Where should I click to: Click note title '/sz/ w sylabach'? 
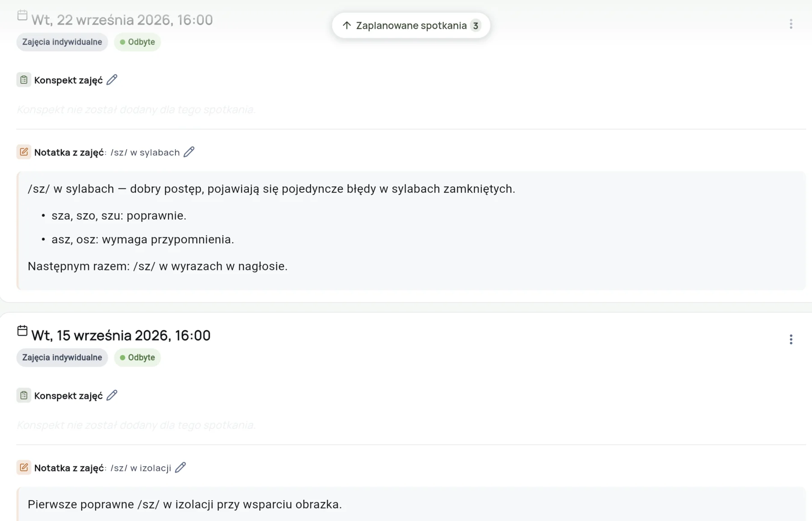145,152
